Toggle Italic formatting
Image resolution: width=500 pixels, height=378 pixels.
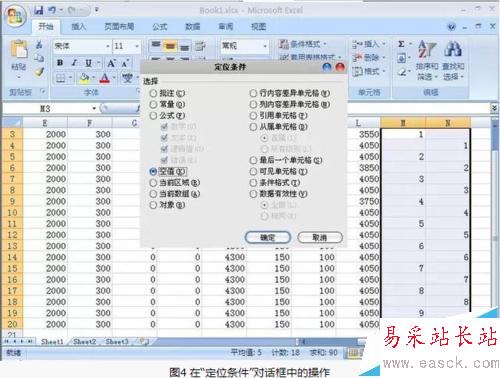pos(74,63)
